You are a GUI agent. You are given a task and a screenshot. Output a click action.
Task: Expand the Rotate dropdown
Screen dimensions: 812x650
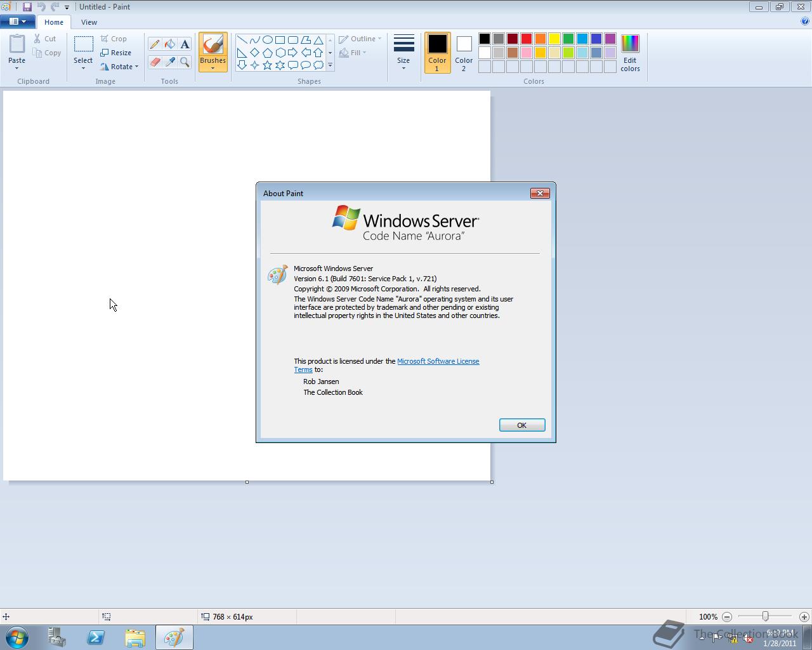click(136, 67)
